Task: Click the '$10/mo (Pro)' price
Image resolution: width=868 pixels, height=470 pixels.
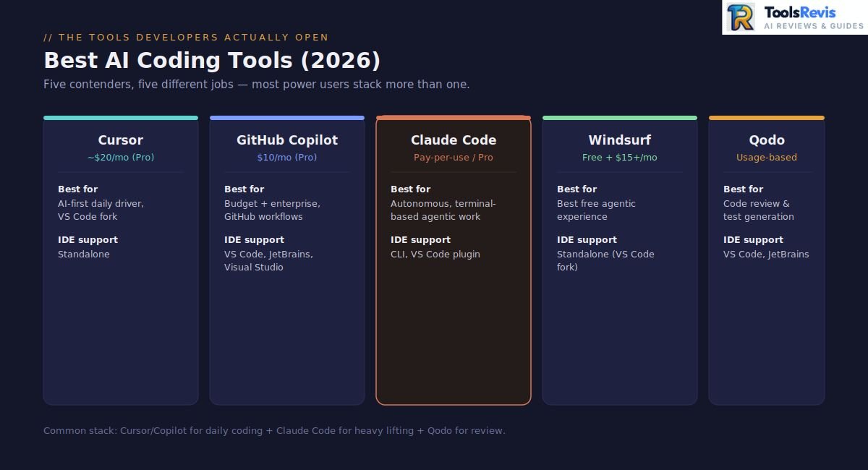Action: (x=287, y=157)
